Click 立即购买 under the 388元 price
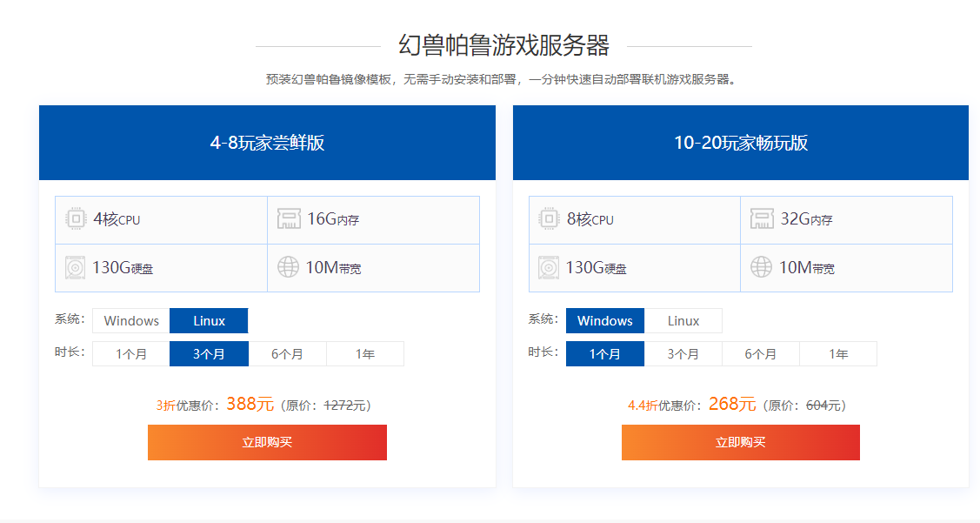The image size is (980, 523). [x=267, y=442]
